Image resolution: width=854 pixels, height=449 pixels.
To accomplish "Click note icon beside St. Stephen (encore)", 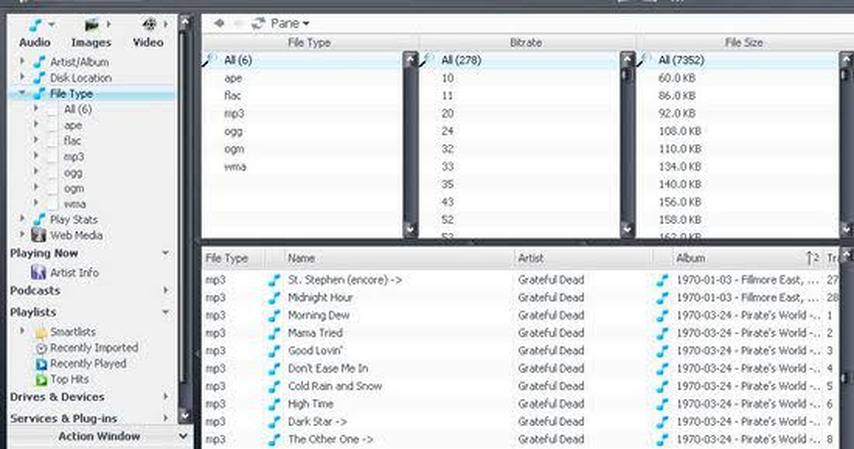I will (x=274, y=280).
